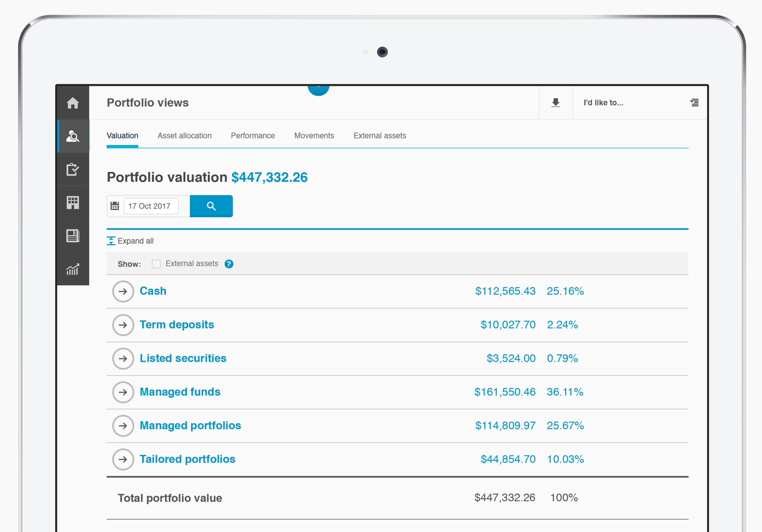Click the 17 Oct 2017 date field

coord(151,206)
